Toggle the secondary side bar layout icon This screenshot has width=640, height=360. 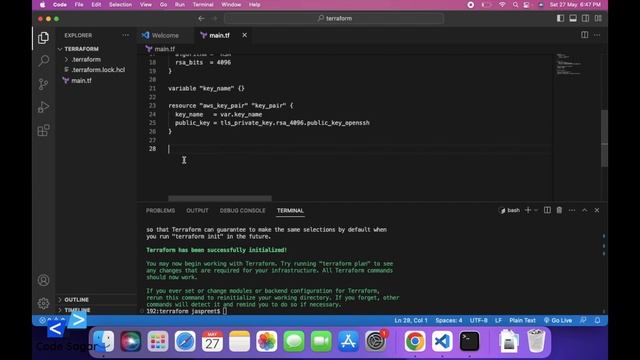pyautogui.click(x=586, y=18)
